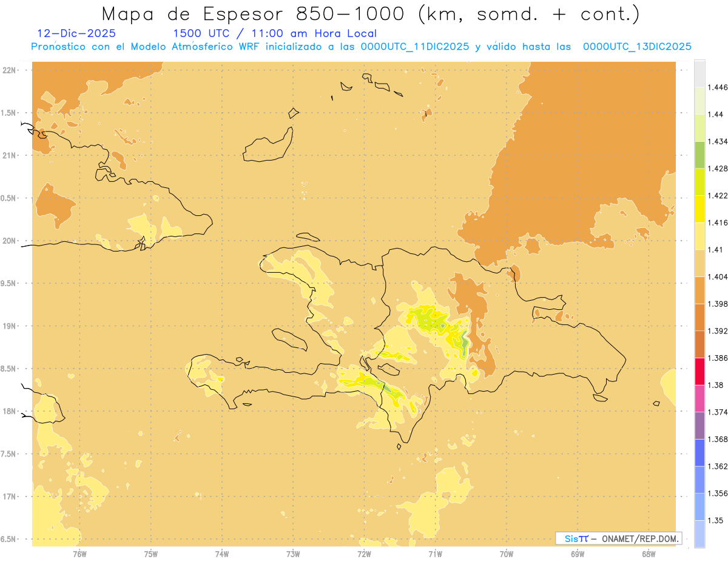Click the colorbar value "1.422"

click(x=717, y=195)
